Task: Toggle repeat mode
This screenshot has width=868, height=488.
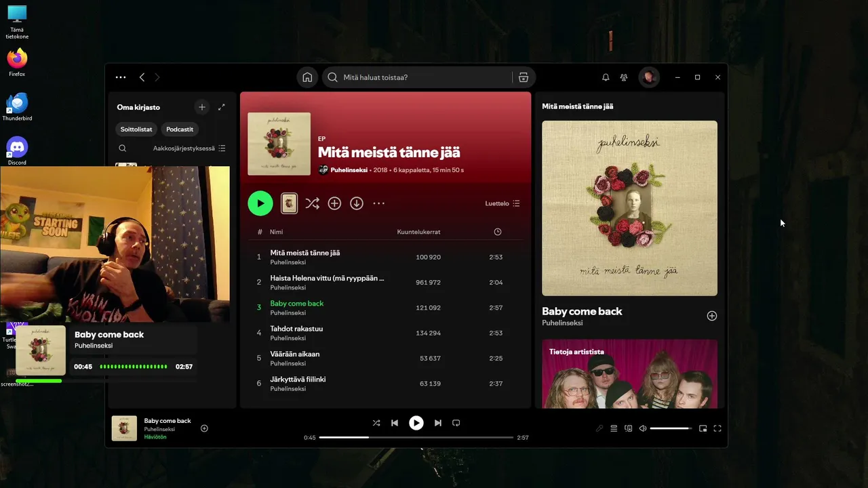Action: point(456,423)
